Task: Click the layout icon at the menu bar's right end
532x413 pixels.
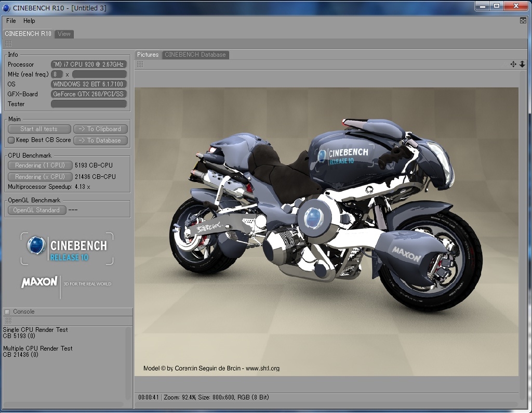Action: [523, 21]
